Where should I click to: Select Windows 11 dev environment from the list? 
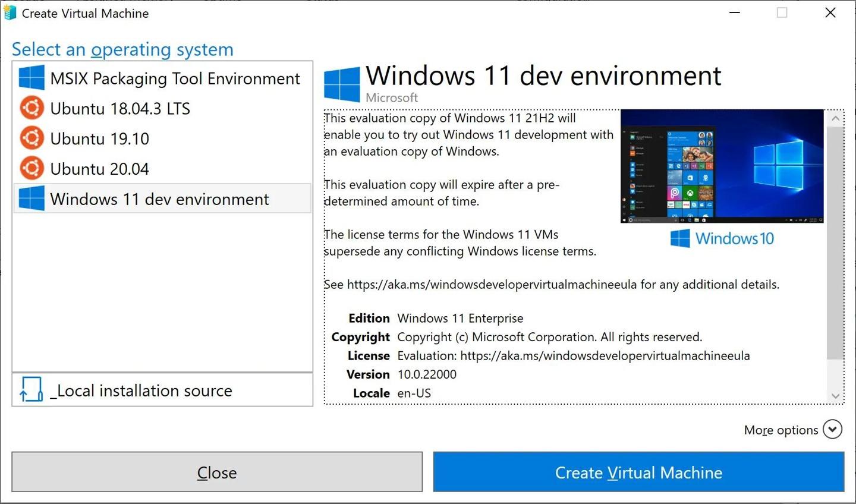click(160, 199)
